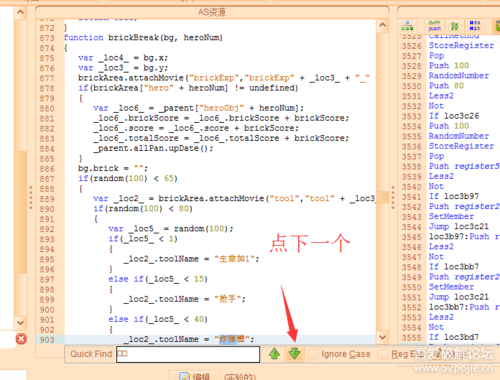Enable the Reg Exp checkbox
The image size is (500, 380).
pyautogui.click(x=383, y=354)
